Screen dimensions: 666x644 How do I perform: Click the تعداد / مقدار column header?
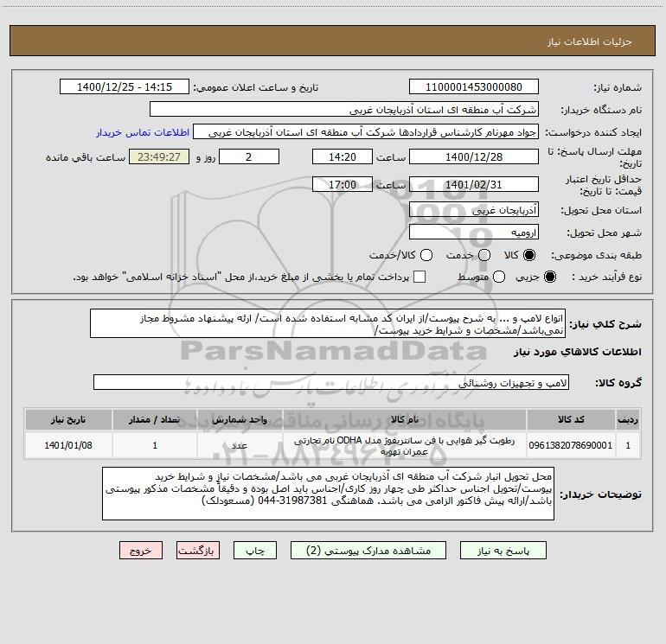click(155, 420)
